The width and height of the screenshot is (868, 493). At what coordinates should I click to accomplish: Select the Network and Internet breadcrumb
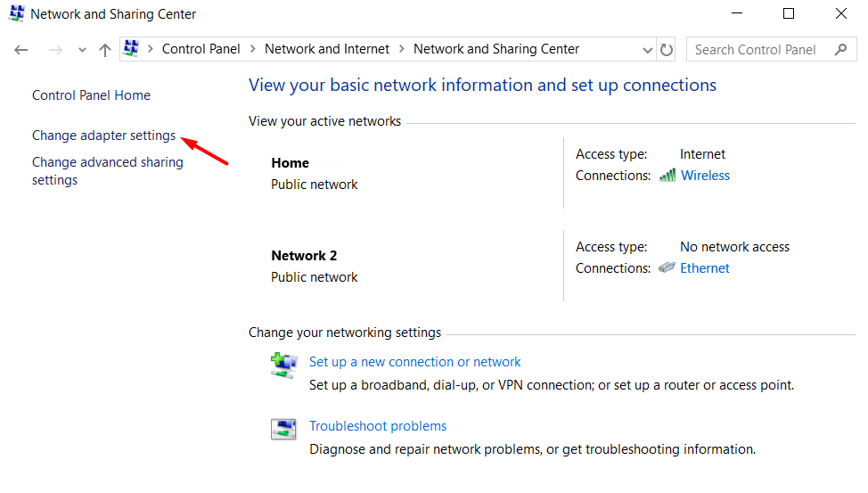click(327, 49)
